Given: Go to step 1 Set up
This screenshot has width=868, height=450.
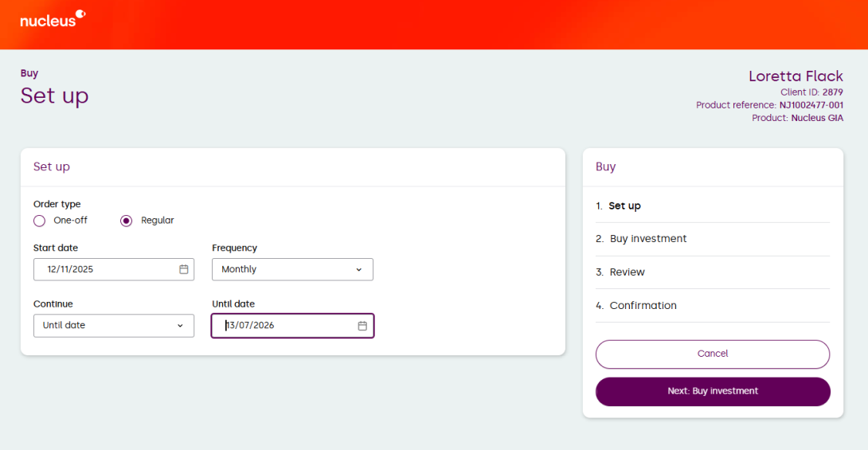Looking at the screenshot, I should click(x=624, y=205).
